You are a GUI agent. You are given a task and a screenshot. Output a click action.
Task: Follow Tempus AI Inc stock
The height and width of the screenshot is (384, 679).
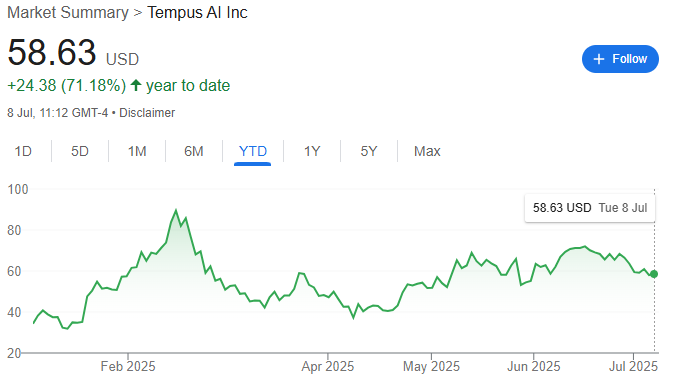pos(620,59)
